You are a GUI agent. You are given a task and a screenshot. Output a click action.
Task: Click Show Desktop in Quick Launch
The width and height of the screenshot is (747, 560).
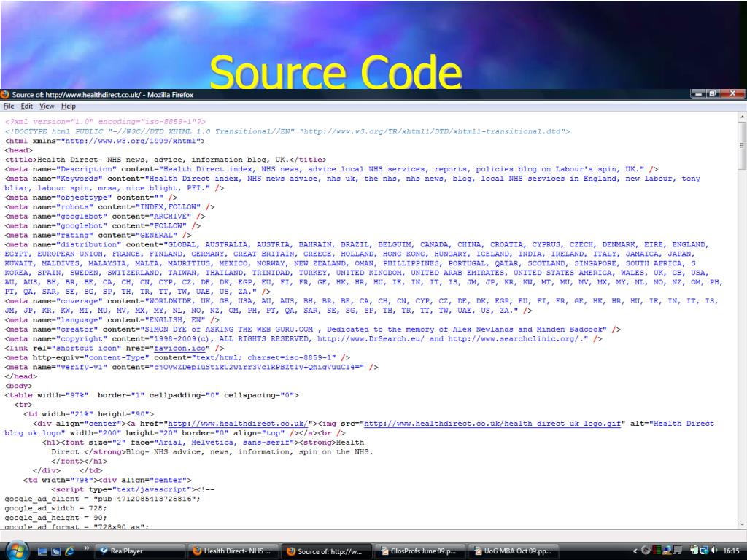42,551
